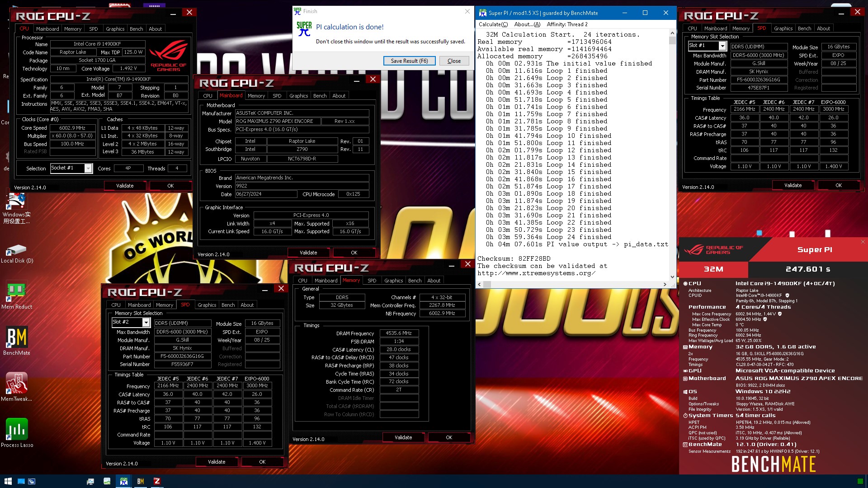Viewport: 868px width, 488px height.
Task: Click the shield icon beside CPUID i9-14900KF
Action: 787,296
